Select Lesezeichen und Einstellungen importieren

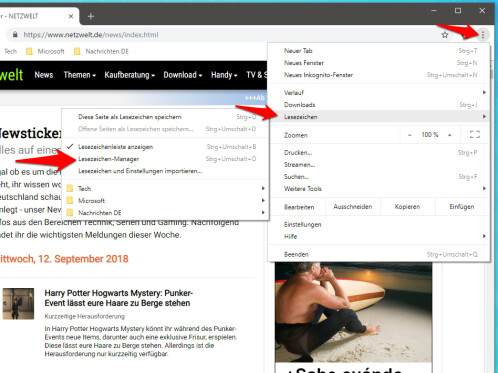[165, 171]
